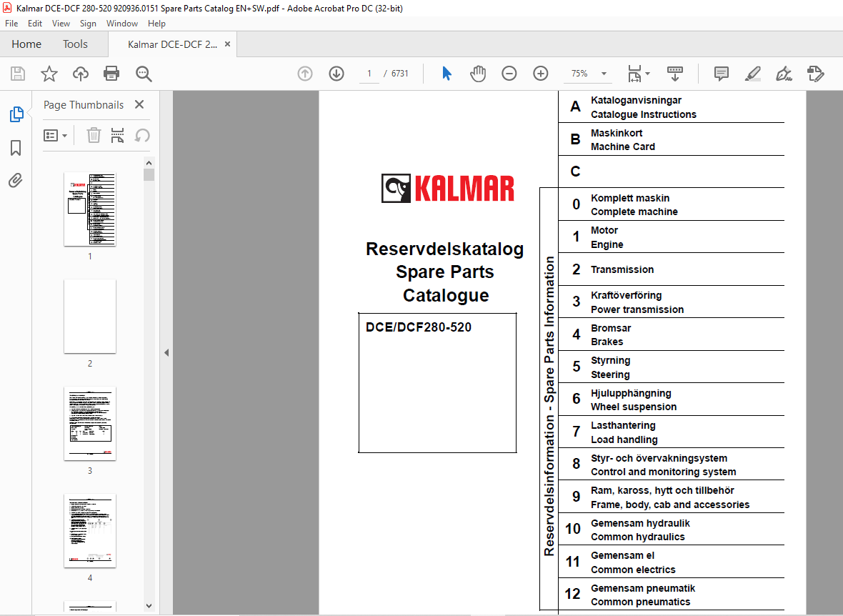Switch to the Home tab
The height and width of the screenshot is (616, 843).
pos(26,44)
